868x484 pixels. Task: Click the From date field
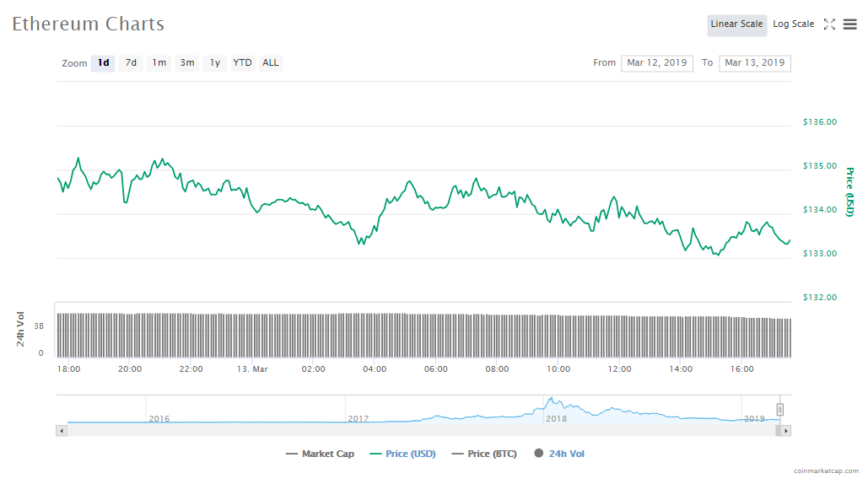tap(656, 63)
